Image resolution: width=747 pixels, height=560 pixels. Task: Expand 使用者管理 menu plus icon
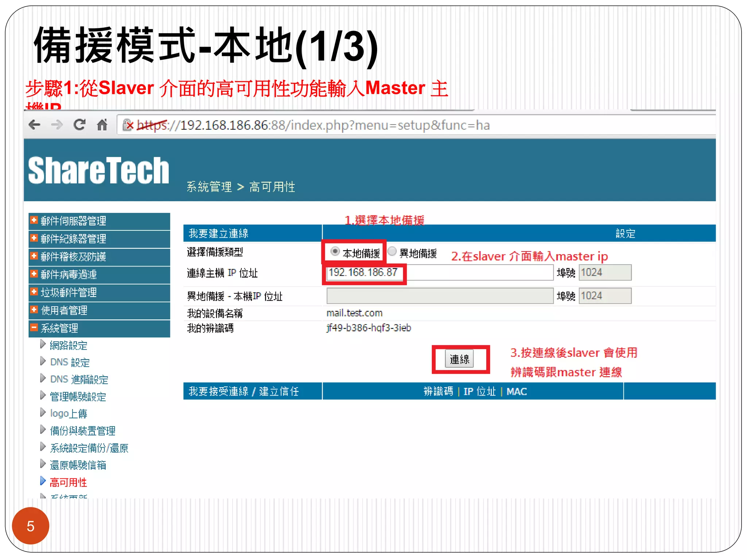point(34,310)
